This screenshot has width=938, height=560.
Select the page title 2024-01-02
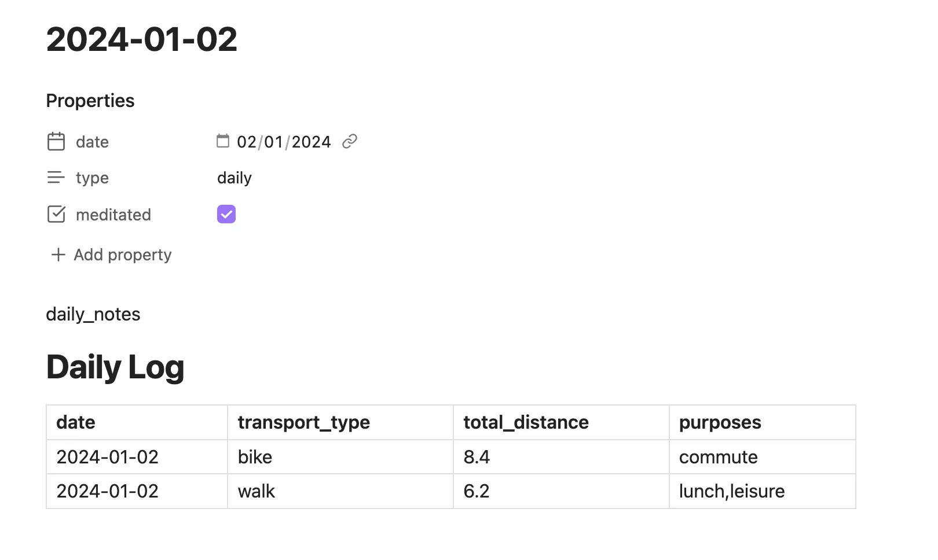pos(141,39)
